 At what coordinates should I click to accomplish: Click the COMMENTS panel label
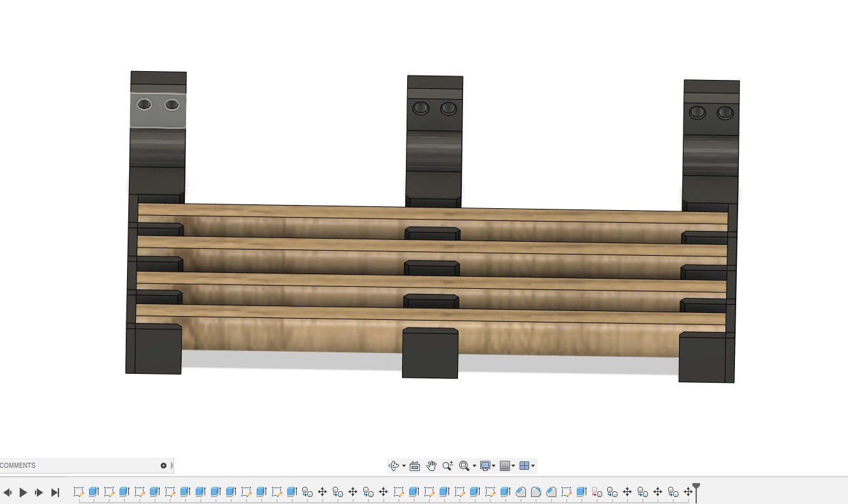click(x=18, y=465)
